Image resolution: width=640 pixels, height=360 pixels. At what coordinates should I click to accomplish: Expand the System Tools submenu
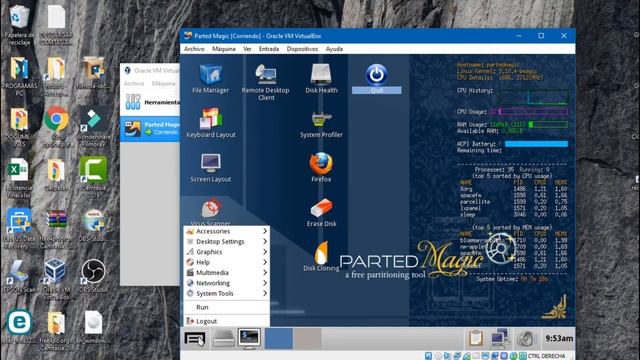tap(227, 293)
